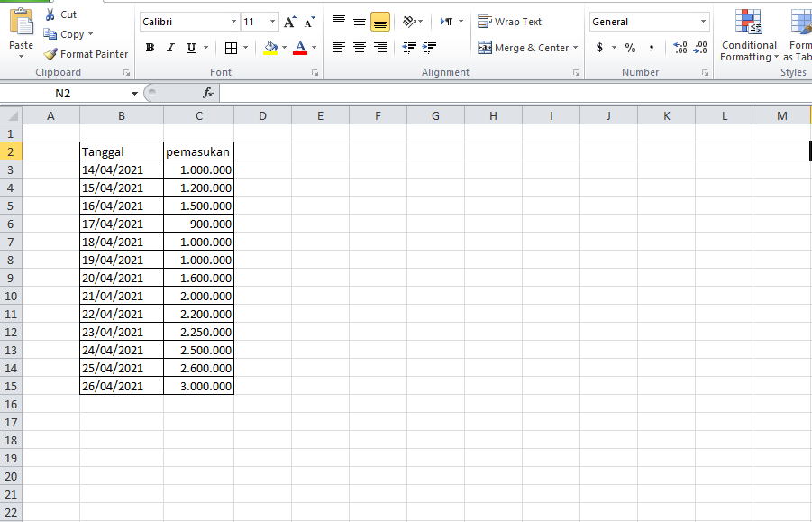
Task: Select cell with value 3.000.000
Action: point(199,387)
